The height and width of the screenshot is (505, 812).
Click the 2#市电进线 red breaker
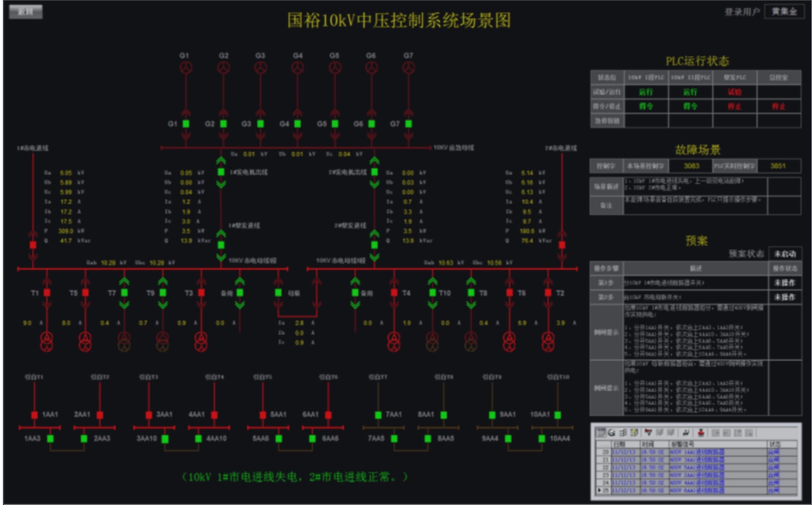(x=562, y=245)
